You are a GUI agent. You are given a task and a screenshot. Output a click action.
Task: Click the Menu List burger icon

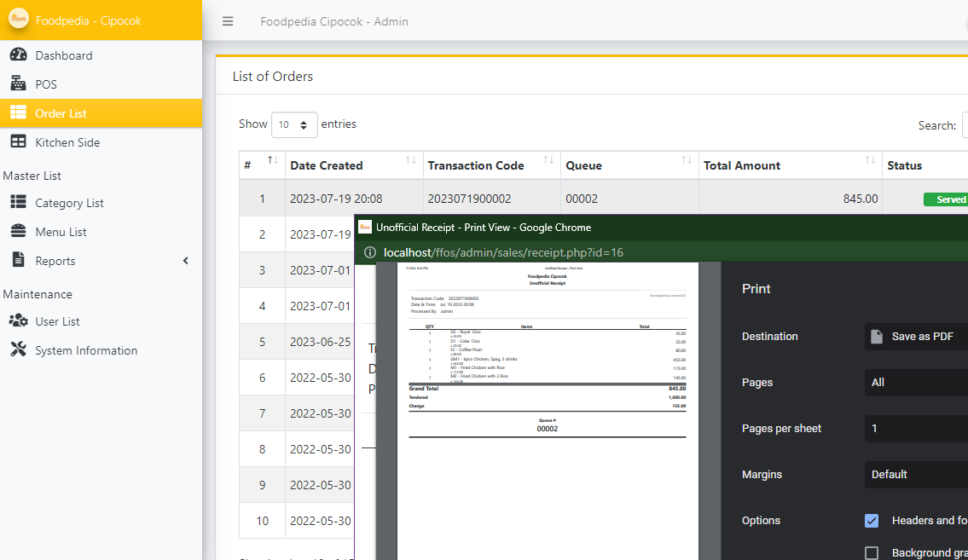click(19, 231)
